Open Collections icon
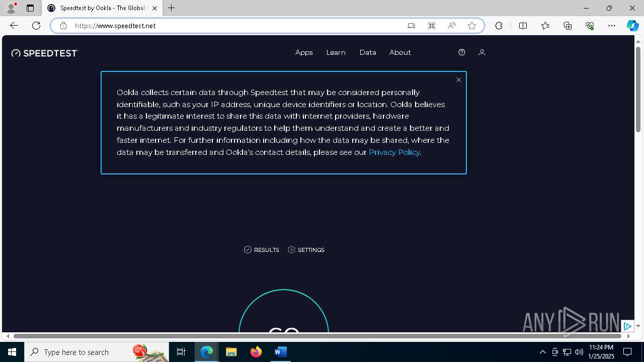This screenshot has width=644, height=362. tap(568, 26)
